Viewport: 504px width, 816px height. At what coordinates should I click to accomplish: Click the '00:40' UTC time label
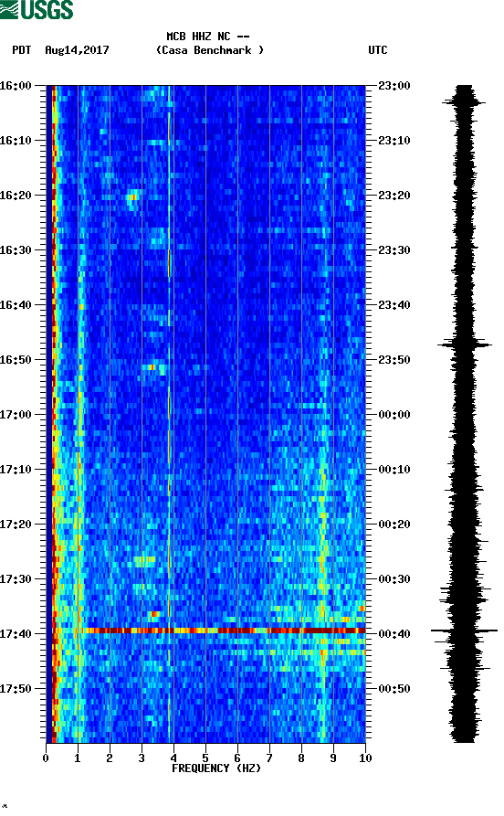coord(394,634)
